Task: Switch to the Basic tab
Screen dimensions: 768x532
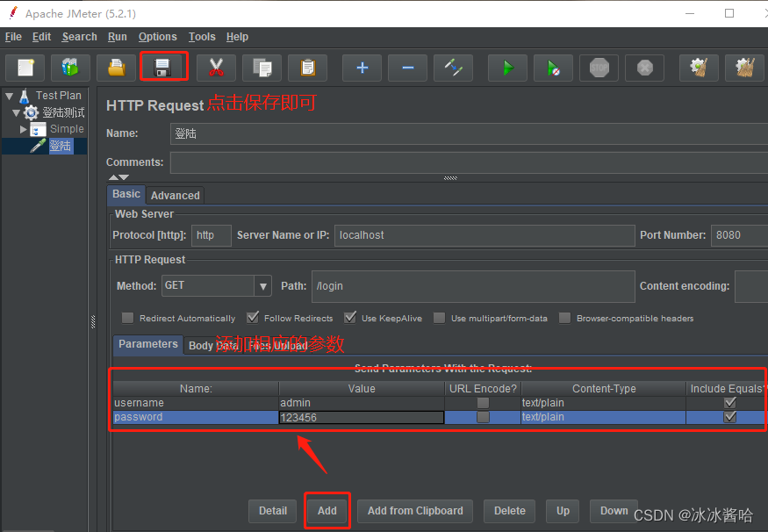Action: point(126,194)
